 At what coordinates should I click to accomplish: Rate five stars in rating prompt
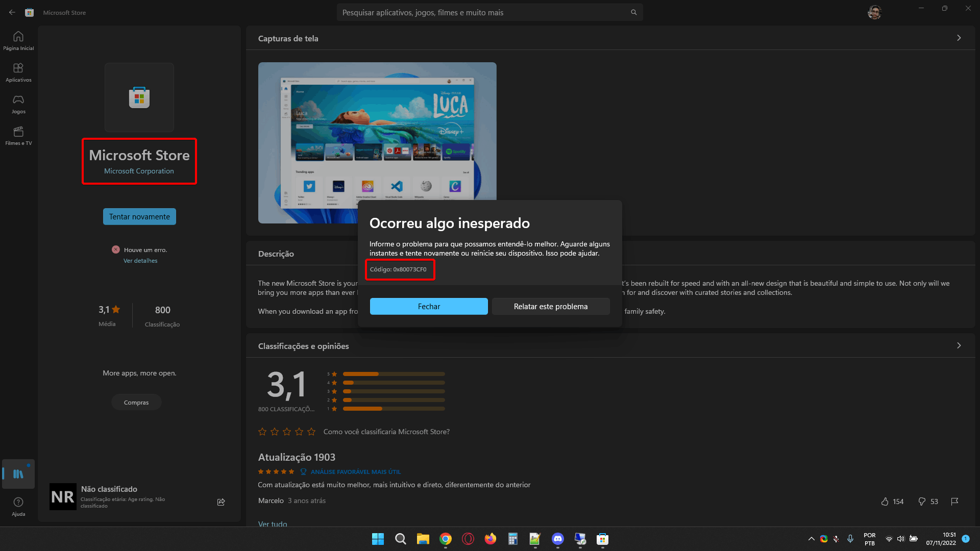point(311,432)
